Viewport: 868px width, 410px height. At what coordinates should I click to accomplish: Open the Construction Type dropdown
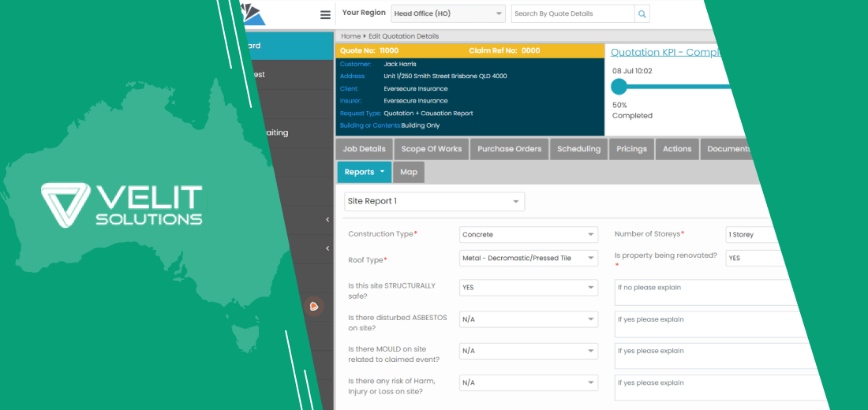528,235
